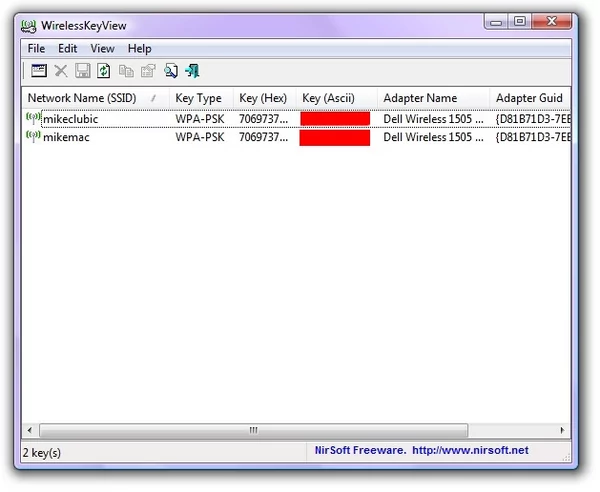Screen dimensions: 600x492
Task: Open the nirsoft.net website link
Action: [470, 450]
